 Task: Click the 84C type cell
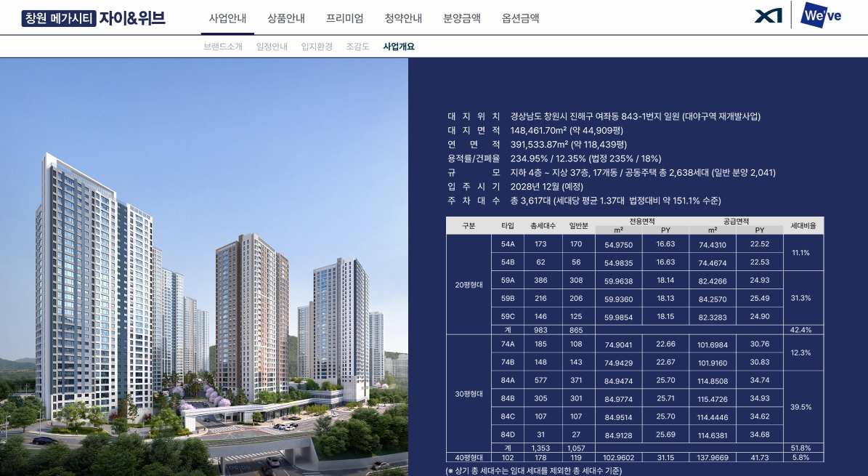coord(508,416)
